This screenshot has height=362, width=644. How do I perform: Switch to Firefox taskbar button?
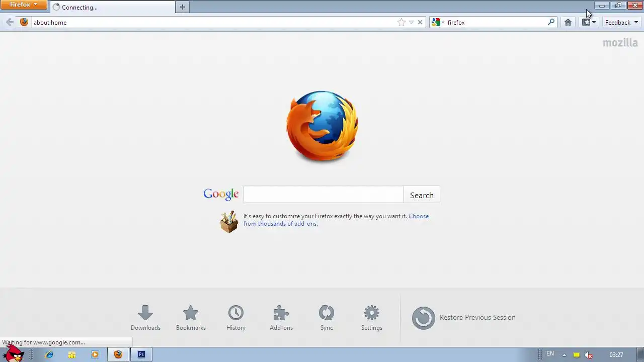click(x=118, y=354)
